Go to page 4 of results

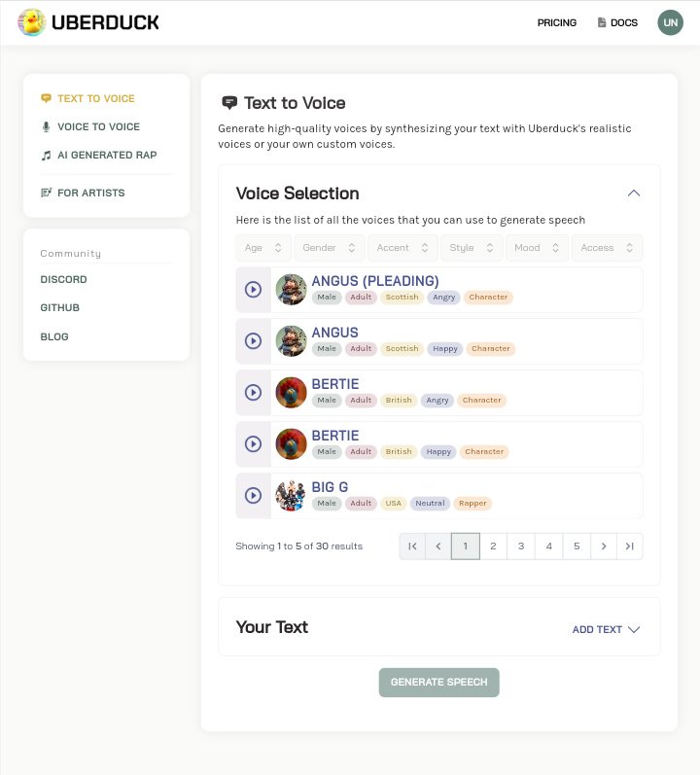tap(549, 546)
